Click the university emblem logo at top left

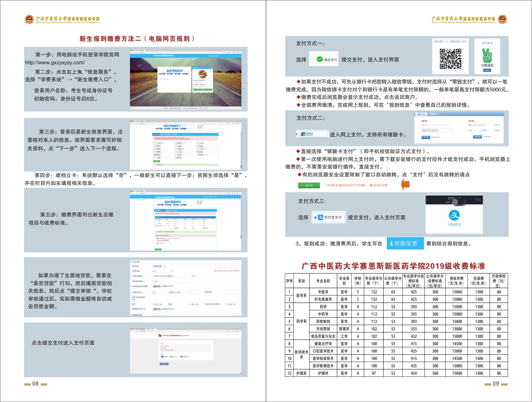[29, 20]
